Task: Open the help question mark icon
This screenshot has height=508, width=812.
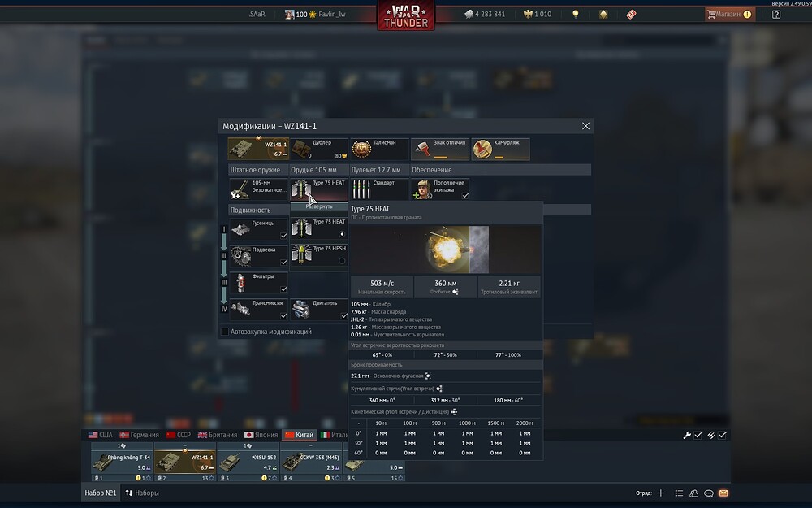Action: pyautogui.click(x=776, y=15)
